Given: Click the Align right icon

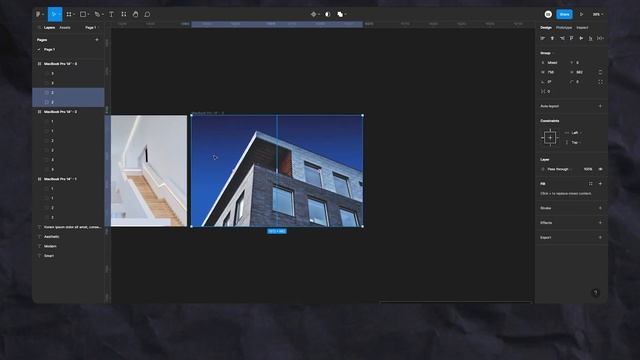Looking at the screenshot, I should pyautogui.click(x=562, y=38).
